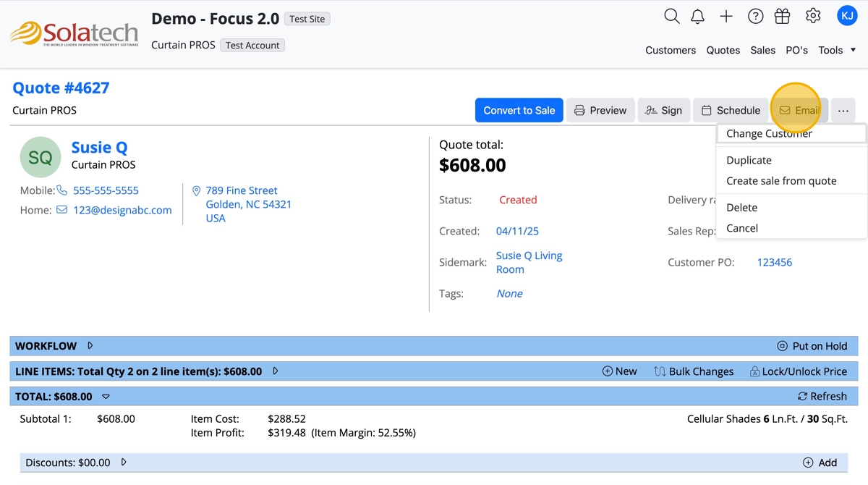This screenshot has height=485, width=868.
Task: Open the three-dots more actions button
Action: click(x=843, y=111)
